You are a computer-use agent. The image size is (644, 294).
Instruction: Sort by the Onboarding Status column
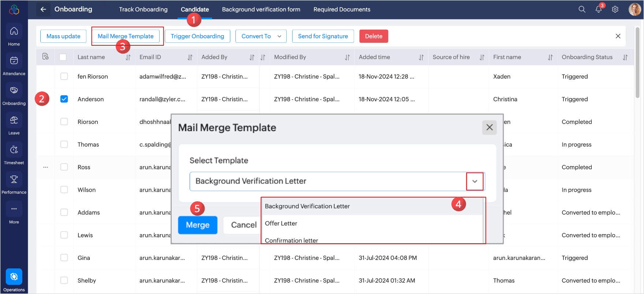(x=625, y=57)
